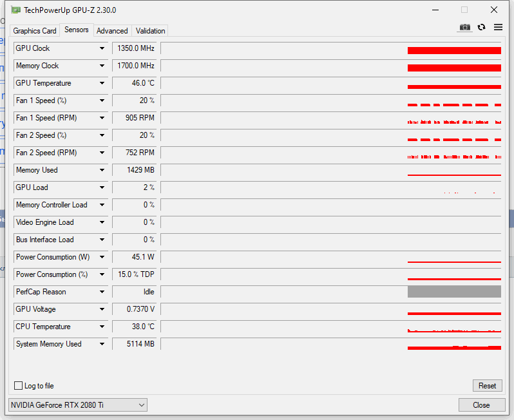Click the 15.0 % TDP value
Image resolution: width=514 pixels, height=420 pixels.
pos(135,274)
